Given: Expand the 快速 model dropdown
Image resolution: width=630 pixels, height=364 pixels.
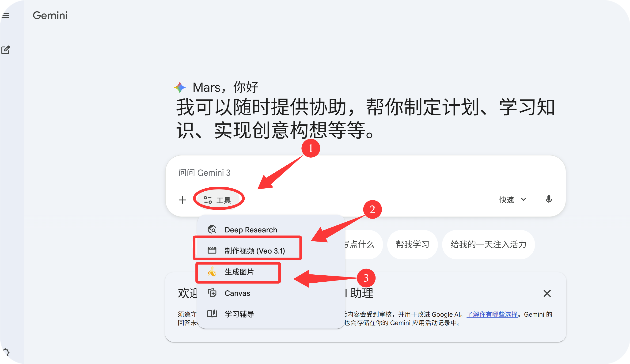Looking at the screenshot, I should 513,200.
